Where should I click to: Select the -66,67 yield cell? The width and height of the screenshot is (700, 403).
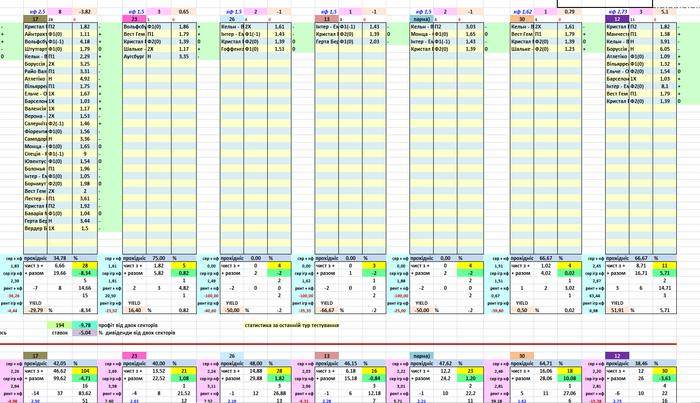click(327, 310)
